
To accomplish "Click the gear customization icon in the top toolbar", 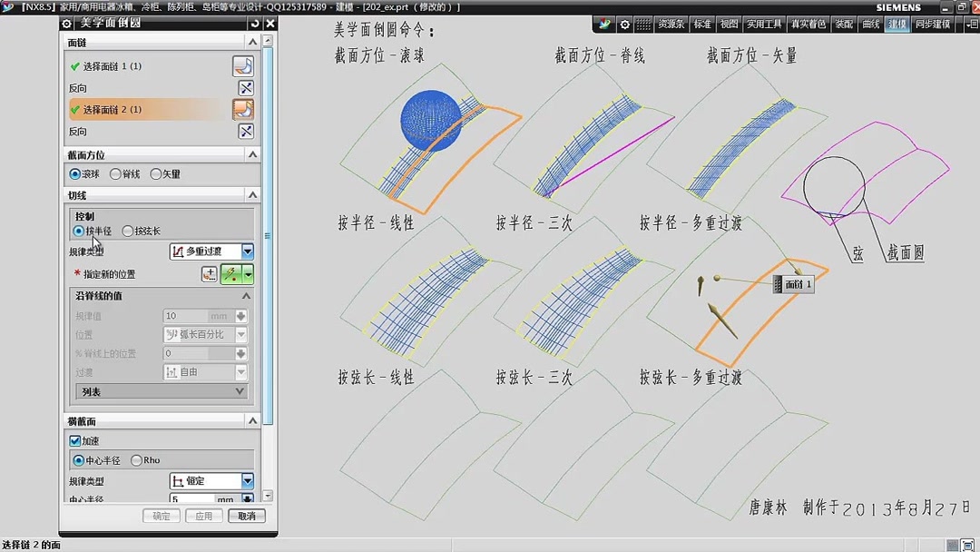I will click(624, 25).
